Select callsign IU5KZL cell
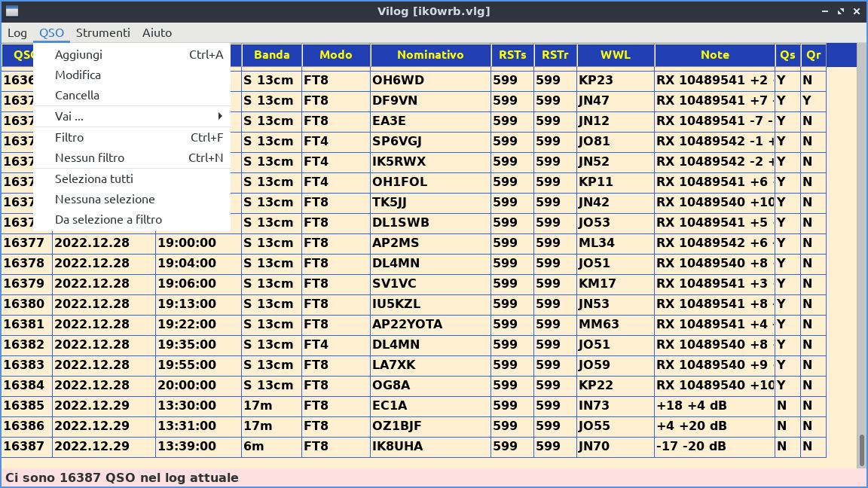 (x=431, y=303)
